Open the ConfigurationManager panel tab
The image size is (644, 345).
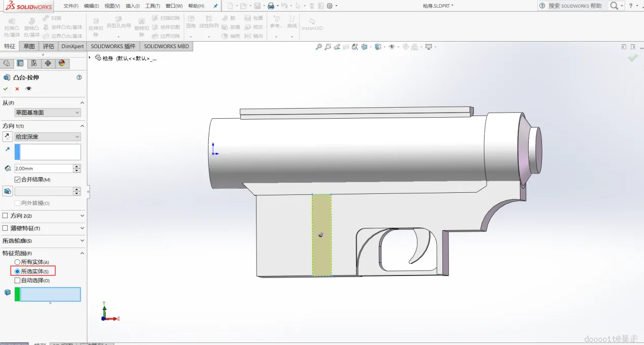(34, 63)
